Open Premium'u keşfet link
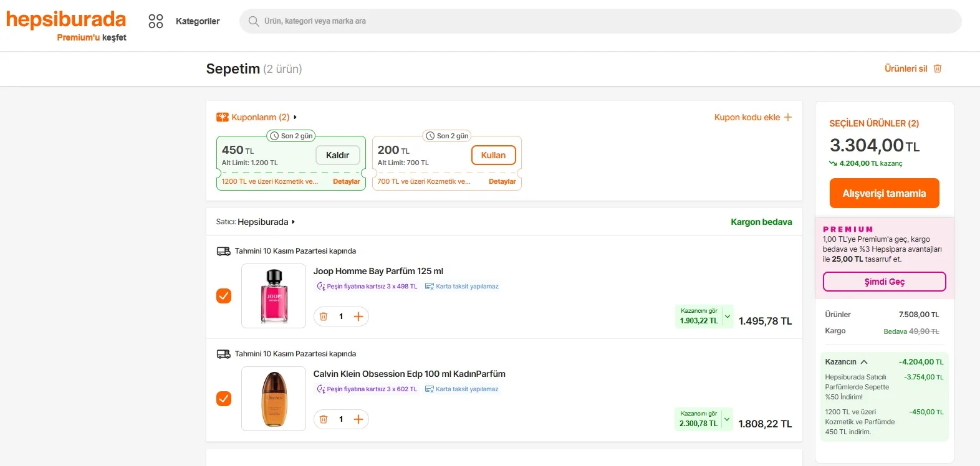This screenshot has height=466, width=980. (x=92, y=37)
